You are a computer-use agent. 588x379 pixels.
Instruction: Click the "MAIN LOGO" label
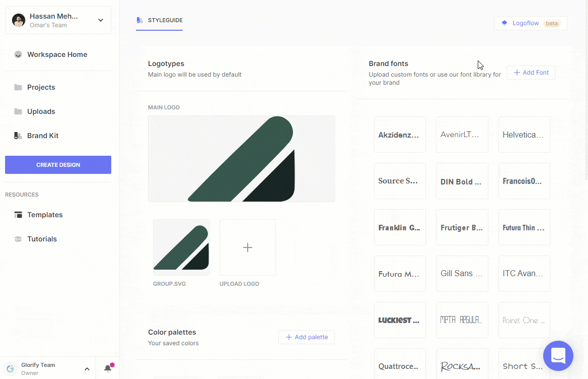[x=164, y=107]
